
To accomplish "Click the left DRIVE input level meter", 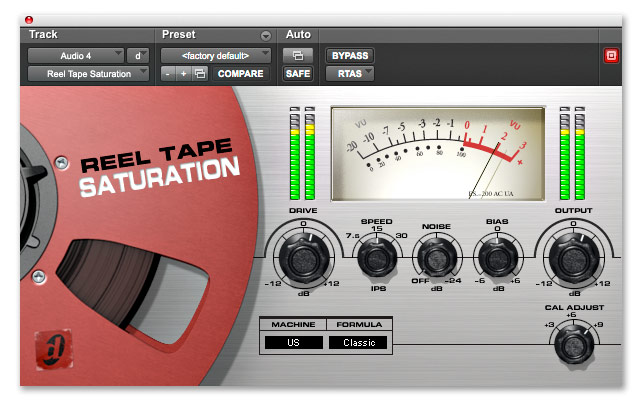I will tap(295, 154).
